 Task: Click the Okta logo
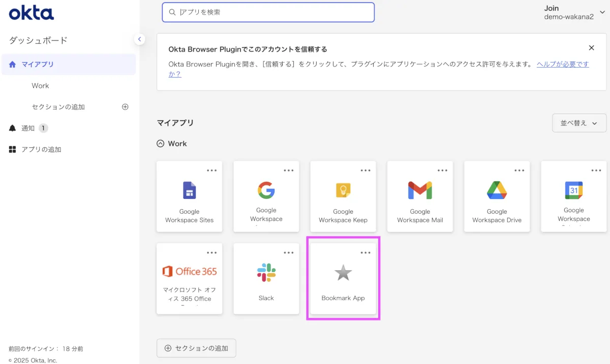[x=31, y=13]
